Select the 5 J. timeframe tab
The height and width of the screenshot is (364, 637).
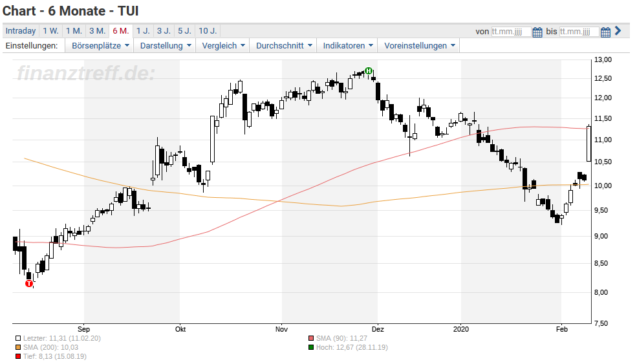(184, 31)
